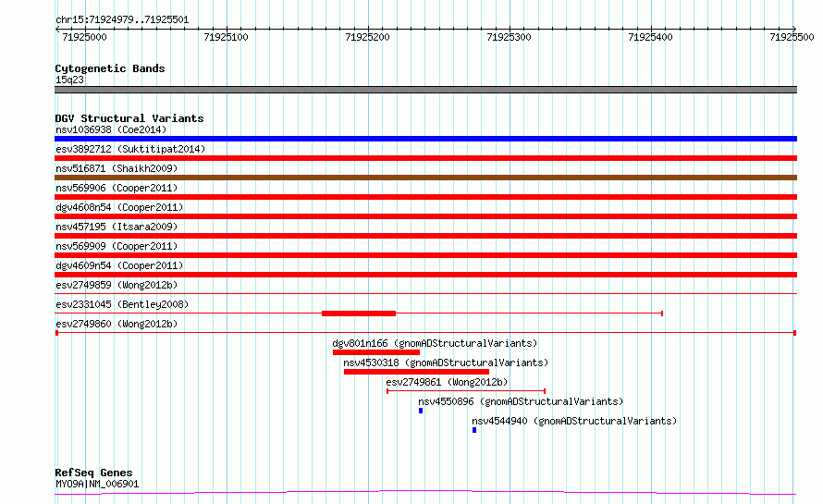Viewport: 823px width, 504px height.
Task: Open nsv4550896 (gnomADStructuralVariants) label
Action: (x=521, y=401)
